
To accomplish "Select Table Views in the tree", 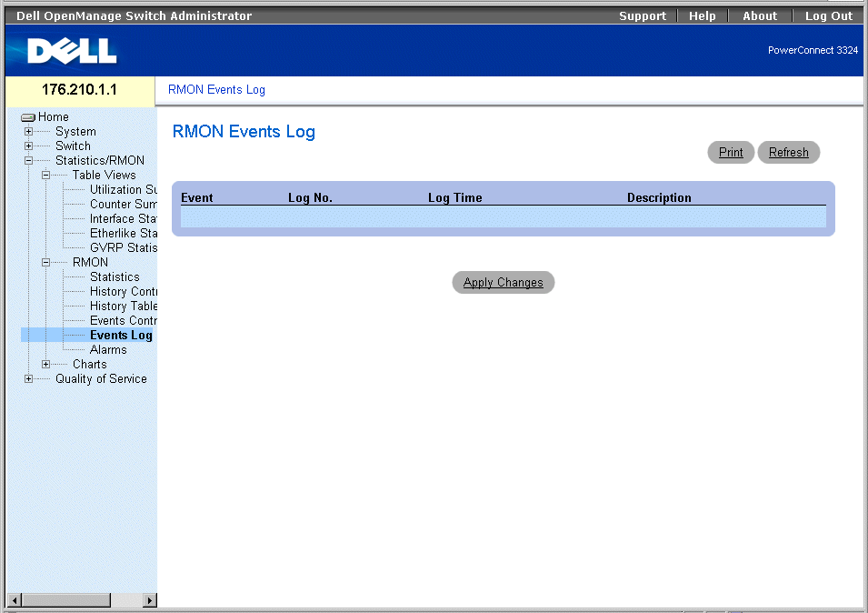I will pyautogui.click(x=105, y=175).
